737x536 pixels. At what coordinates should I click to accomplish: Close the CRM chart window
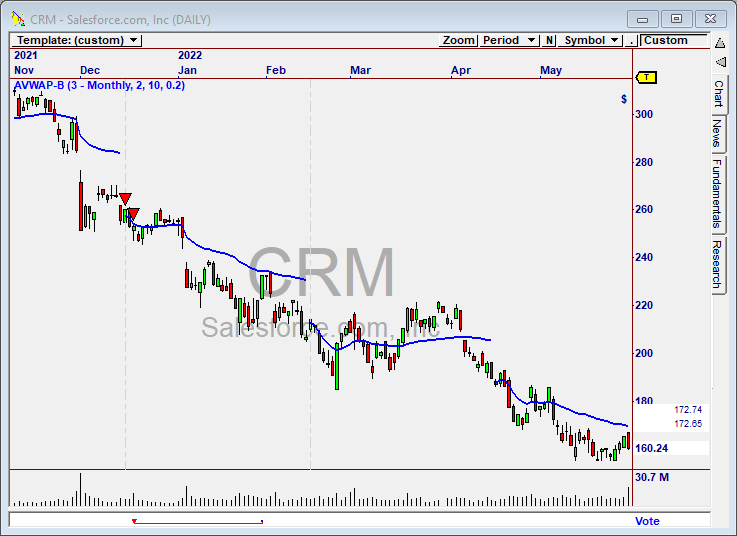tap(710, 19)
